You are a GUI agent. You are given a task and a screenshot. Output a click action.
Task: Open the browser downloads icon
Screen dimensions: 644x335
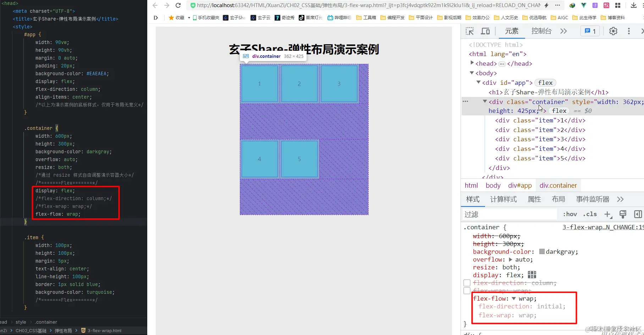click(x=633, y=5)
